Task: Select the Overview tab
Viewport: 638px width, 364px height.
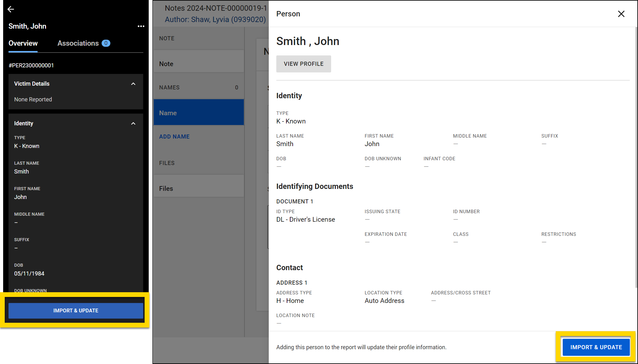Action: click(x=23, y=43)
